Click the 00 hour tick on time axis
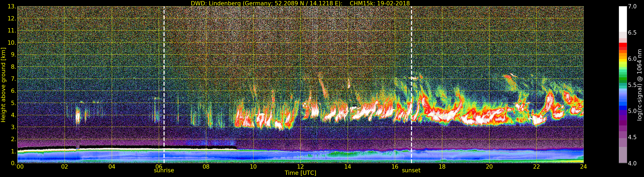This screenshot has height=177, width=644. [20, 167]
